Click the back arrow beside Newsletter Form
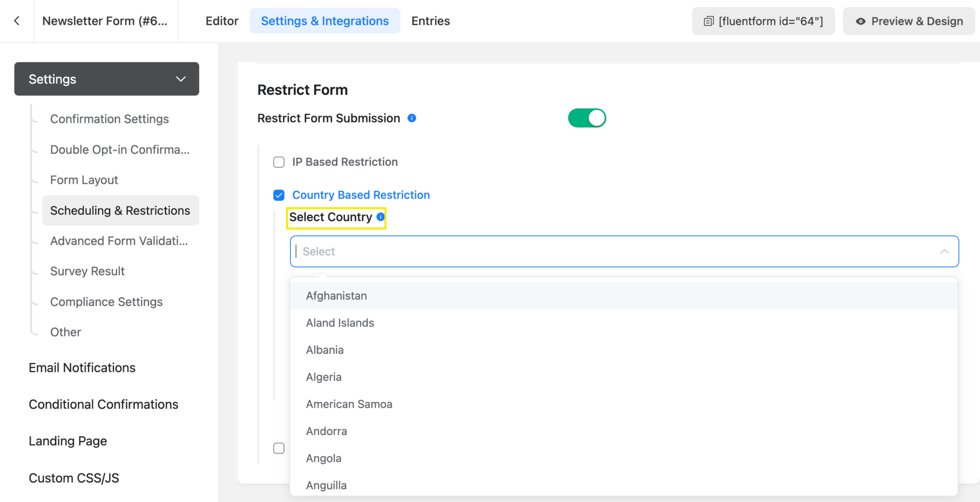980x502 pixels. pyautogui.click(x=17, y=21)
